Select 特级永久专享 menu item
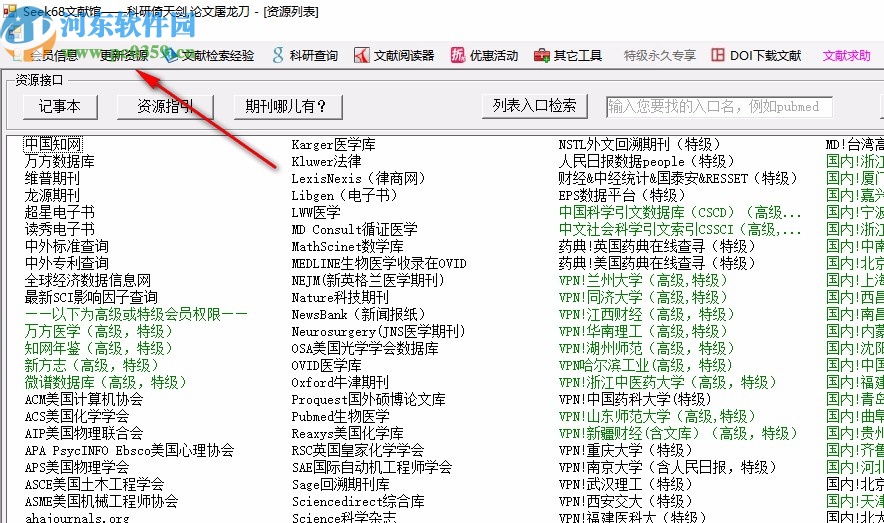884x523 pixels. click(660, 55)
